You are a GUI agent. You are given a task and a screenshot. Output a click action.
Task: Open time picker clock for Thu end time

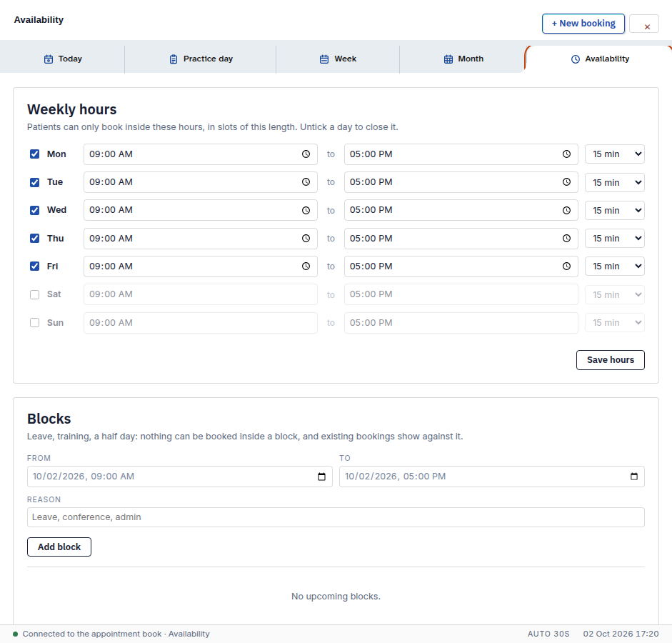pyautogui.click(x=566, y=239)
